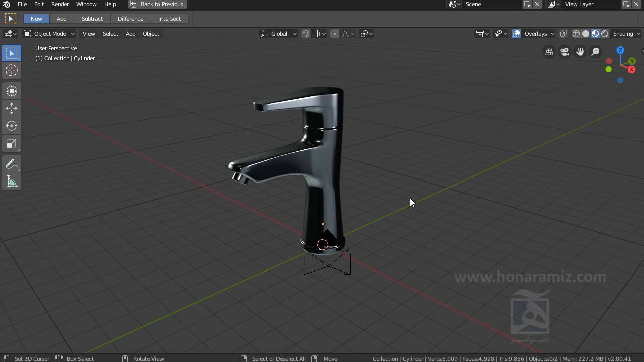Viewport: 644px width, 362px height.
Task: Open the editor type dropdown
Action: coord(10,34)
